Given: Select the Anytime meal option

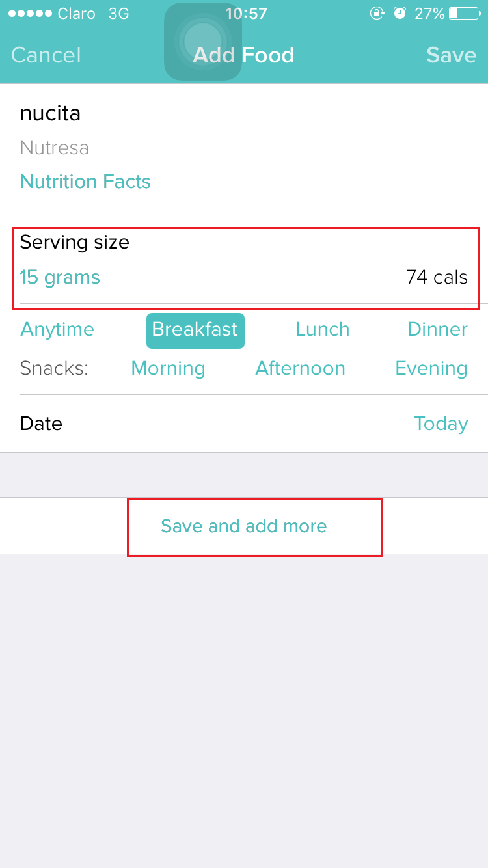Looking at the screenshot, I should (57, 329).
